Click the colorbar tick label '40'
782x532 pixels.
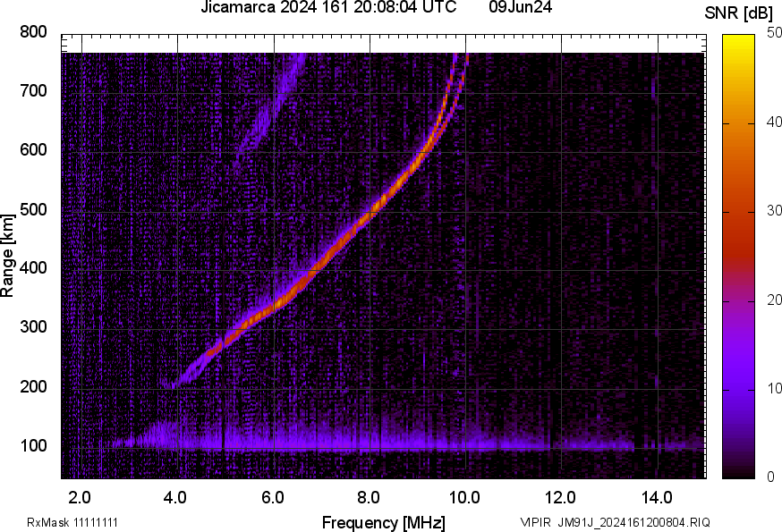tap(774, 122)
